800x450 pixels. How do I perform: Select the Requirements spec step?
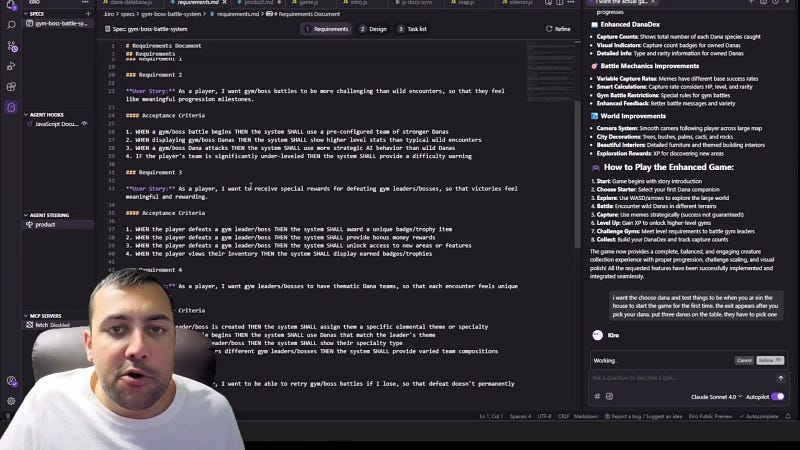tap(327, 29)
